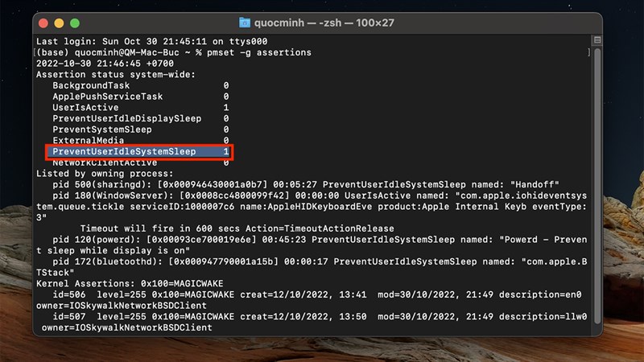Image resolution: width=644 pixels, height=362 pixels.
Task: Click the timestamp '2022-10-30 21:46:45 +0700'
Action: pyautogui.click(x=105, y=64)
